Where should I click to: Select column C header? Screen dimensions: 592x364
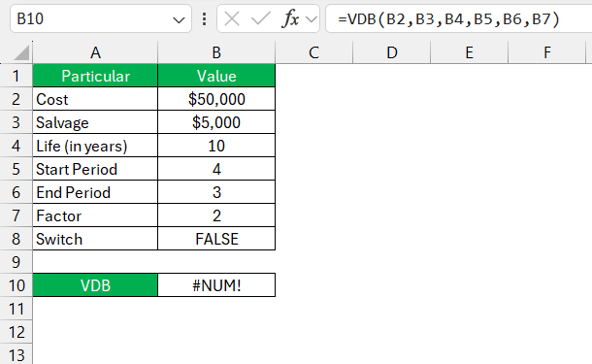click(x=314, y=52)
